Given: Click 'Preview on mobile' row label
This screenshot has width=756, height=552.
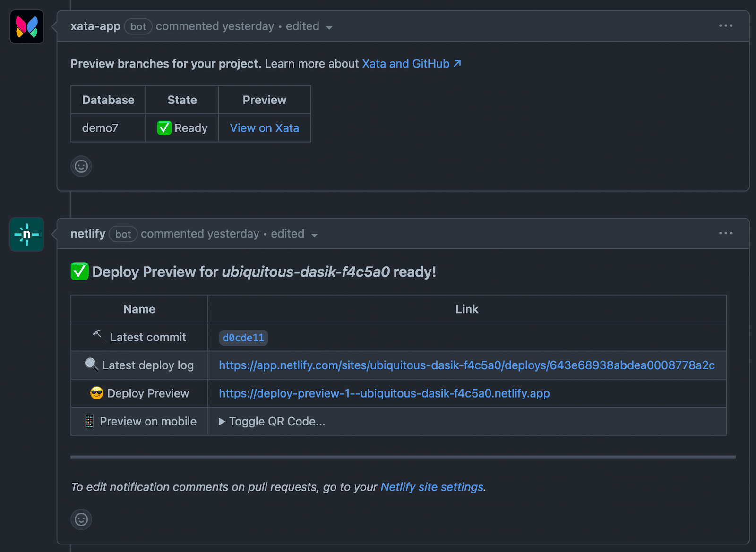Looking at the screenshot, I should click(148, 421).
